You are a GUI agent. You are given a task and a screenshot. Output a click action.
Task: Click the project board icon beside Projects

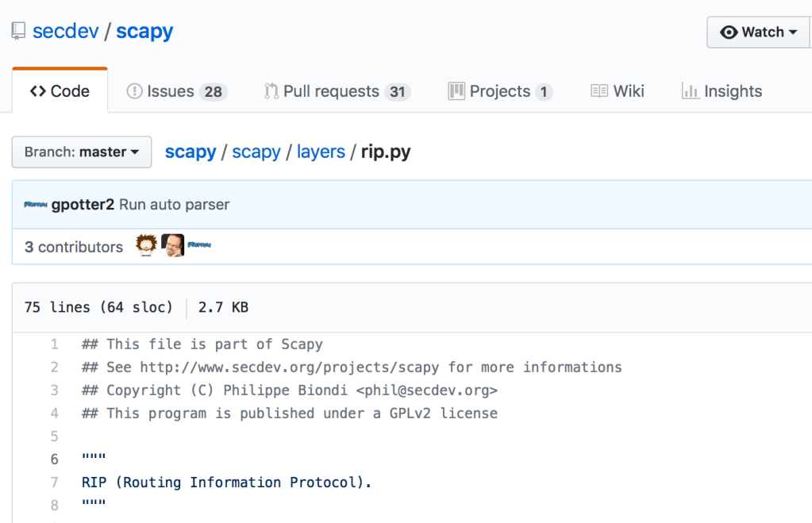click(457, 90)
